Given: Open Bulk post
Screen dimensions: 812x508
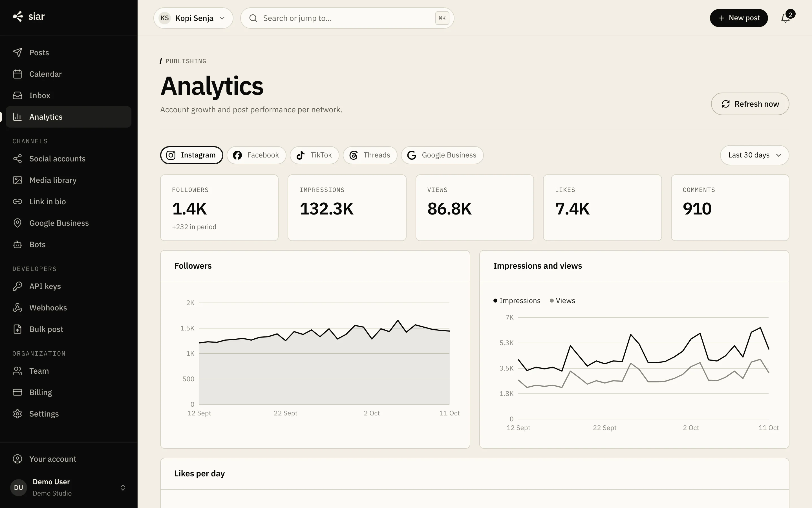Looking at the screenshot, I should (x=69, y=329).
